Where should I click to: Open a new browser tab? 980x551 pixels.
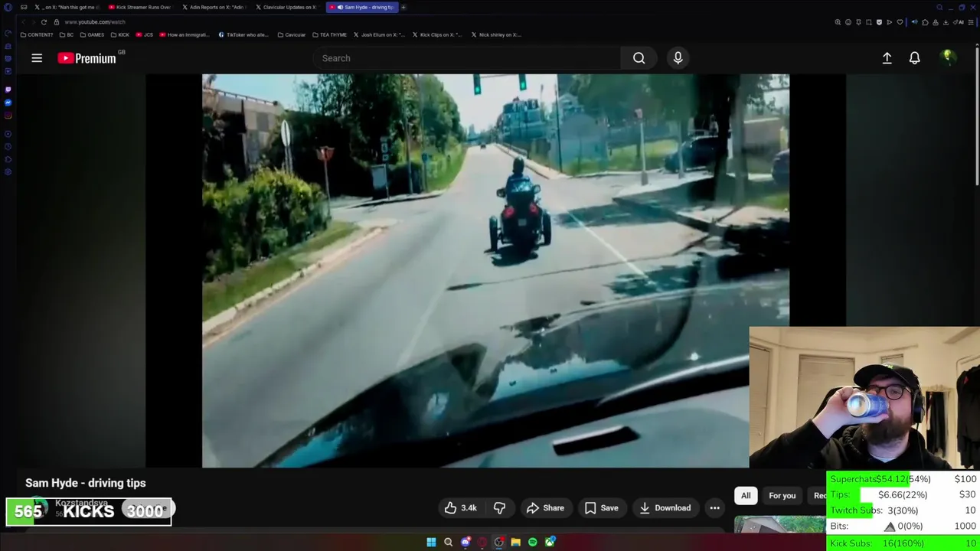[403, 7]
